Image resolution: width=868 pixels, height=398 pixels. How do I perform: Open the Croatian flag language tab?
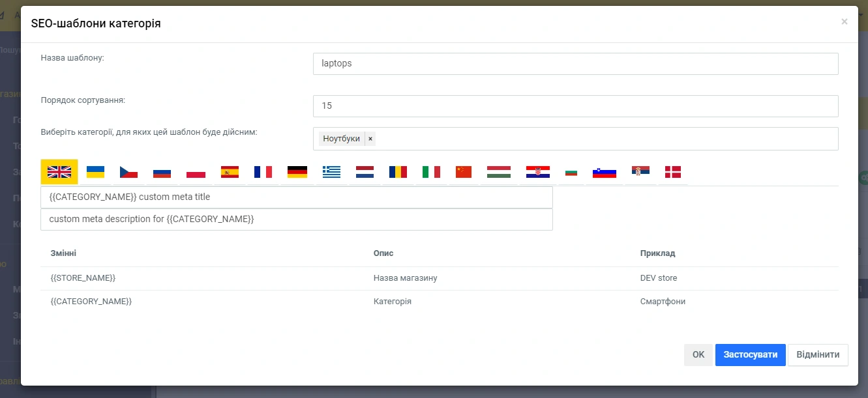coord(538,172)
